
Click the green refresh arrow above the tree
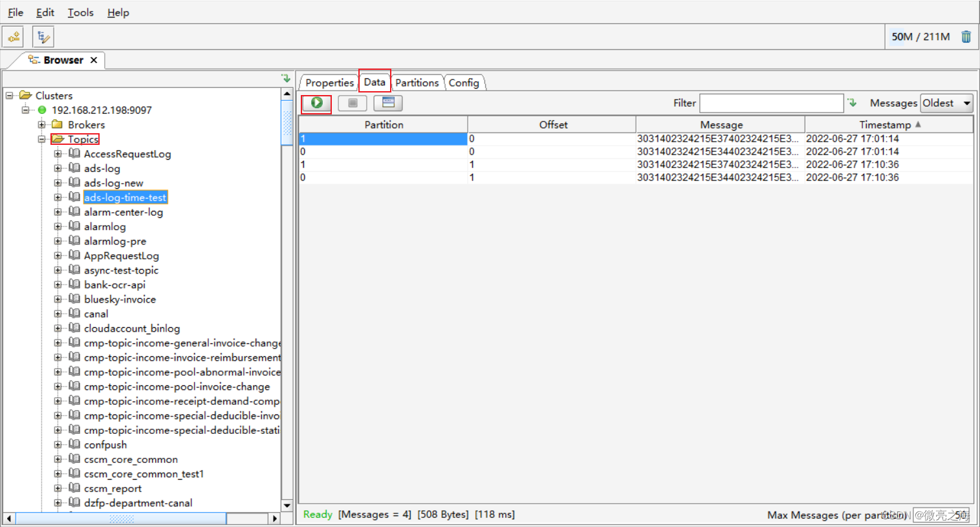pyautogui.click(x=286, y=78)
